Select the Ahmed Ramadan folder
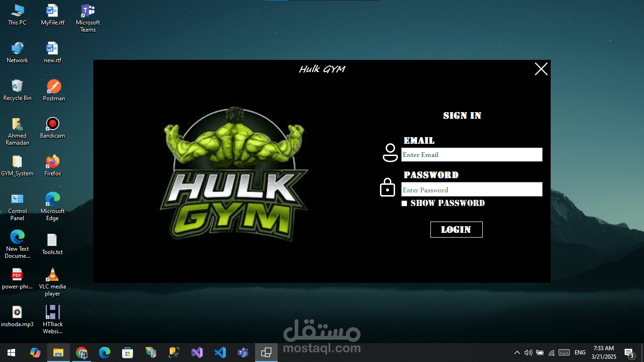 click(x=17, y=132)
